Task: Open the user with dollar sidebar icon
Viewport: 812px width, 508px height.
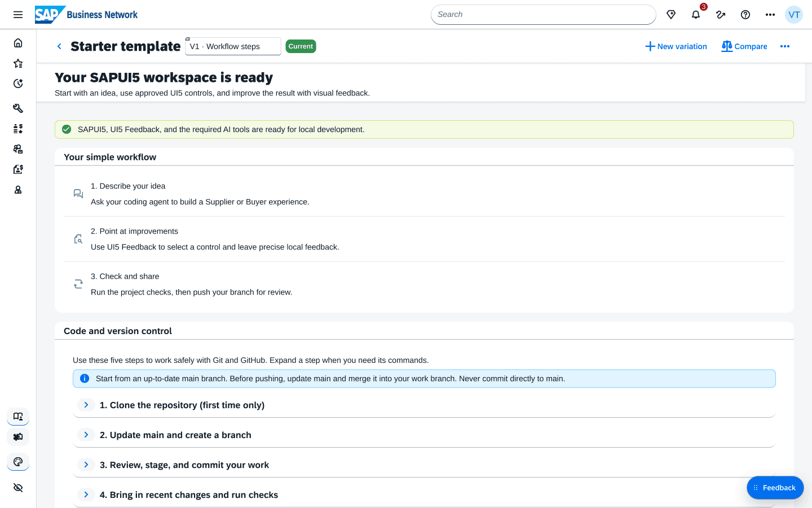Action: pyautogui.click(x=18, y=169)
